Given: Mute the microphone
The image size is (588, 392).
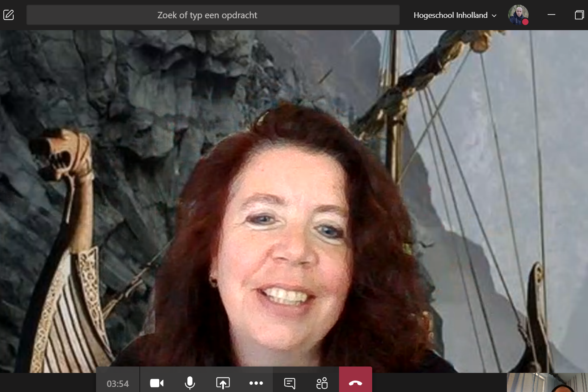Looking at the screenshot, I should (x=190, y=383).
